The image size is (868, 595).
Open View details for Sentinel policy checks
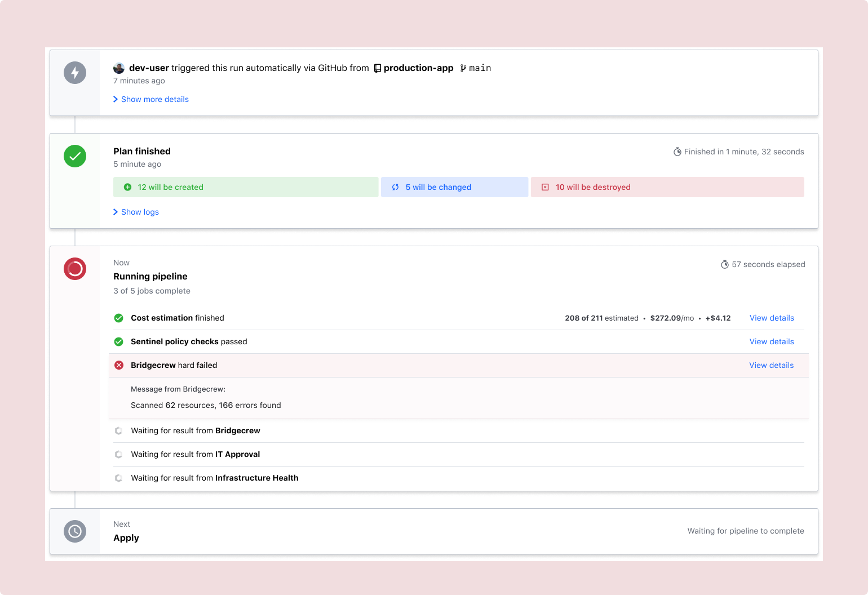tap(772, 341)
